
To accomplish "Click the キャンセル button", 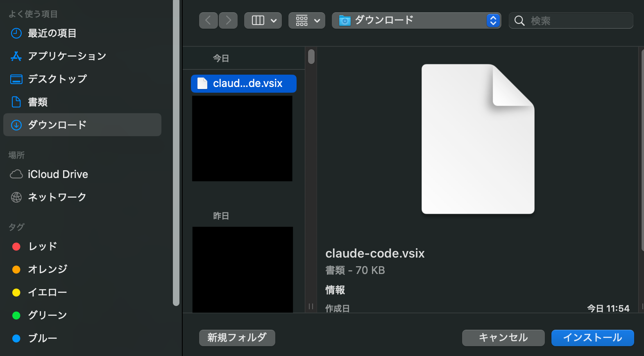I will click(x=503, y=338).
